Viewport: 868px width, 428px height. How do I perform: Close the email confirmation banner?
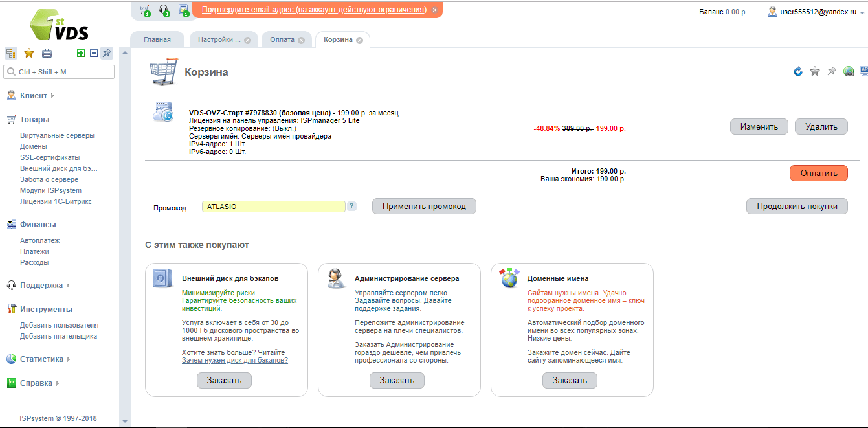[434, 10]
